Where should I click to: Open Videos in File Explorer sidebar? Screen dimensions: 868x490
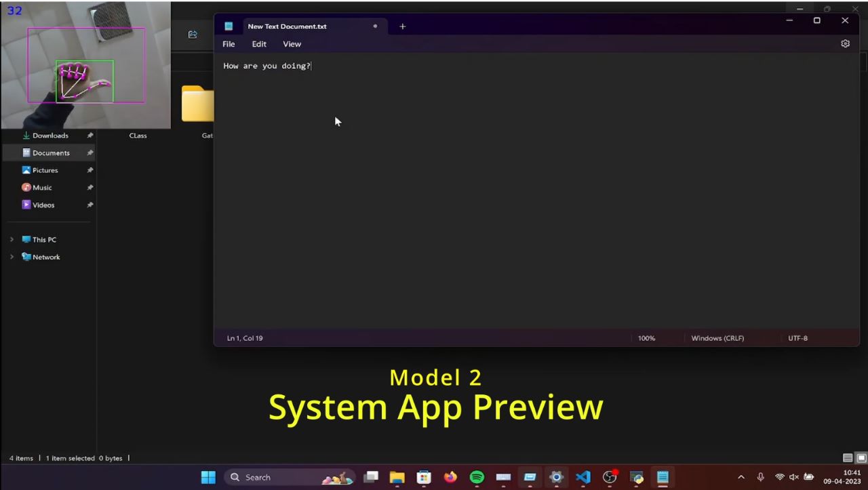click(42, 205)
